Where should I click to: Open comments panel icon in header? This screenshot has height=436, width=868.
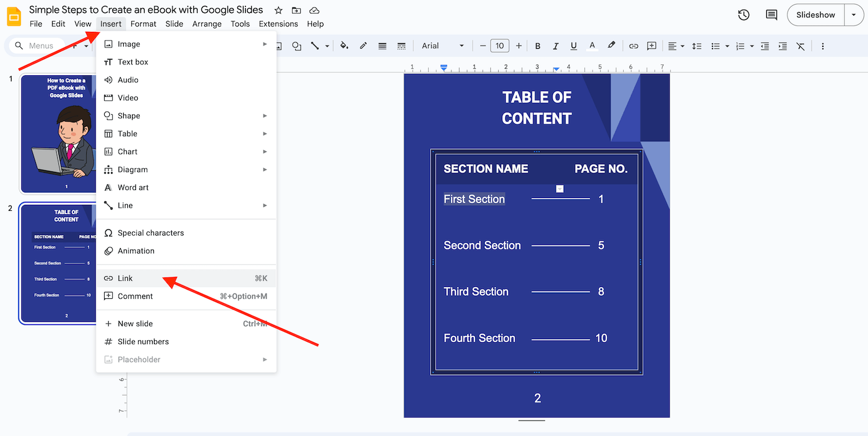tap(771, 15)
